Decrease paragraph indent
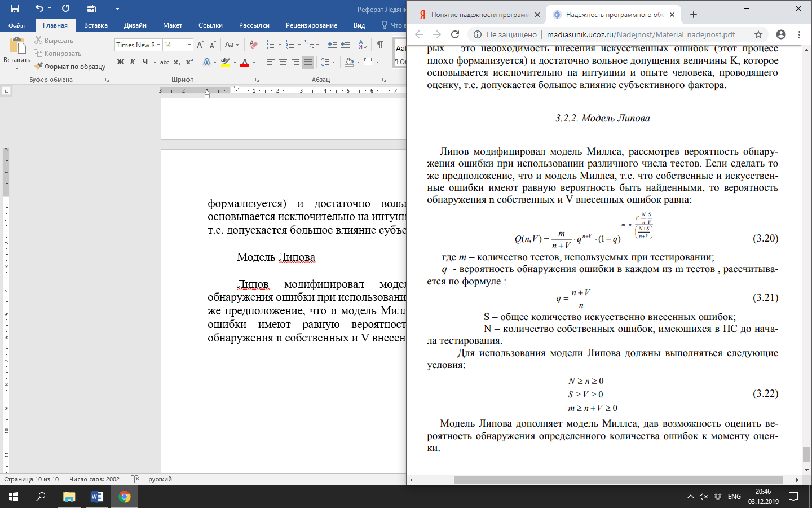Screen dimensions: 812x508 (x=333, y=45)
